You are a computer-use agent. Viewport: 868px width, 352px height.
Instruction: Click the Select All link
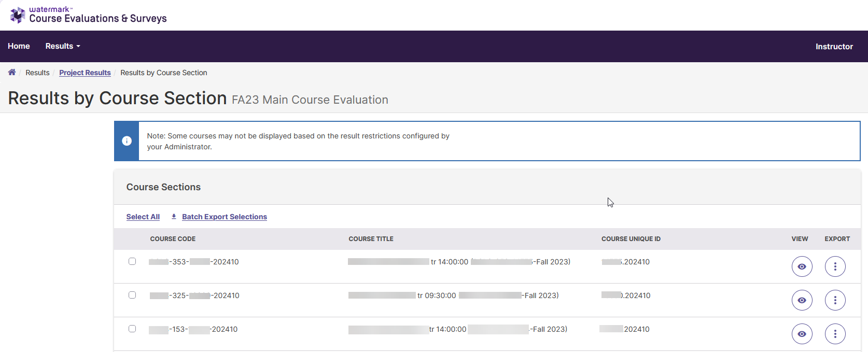[x=143, y=217]
